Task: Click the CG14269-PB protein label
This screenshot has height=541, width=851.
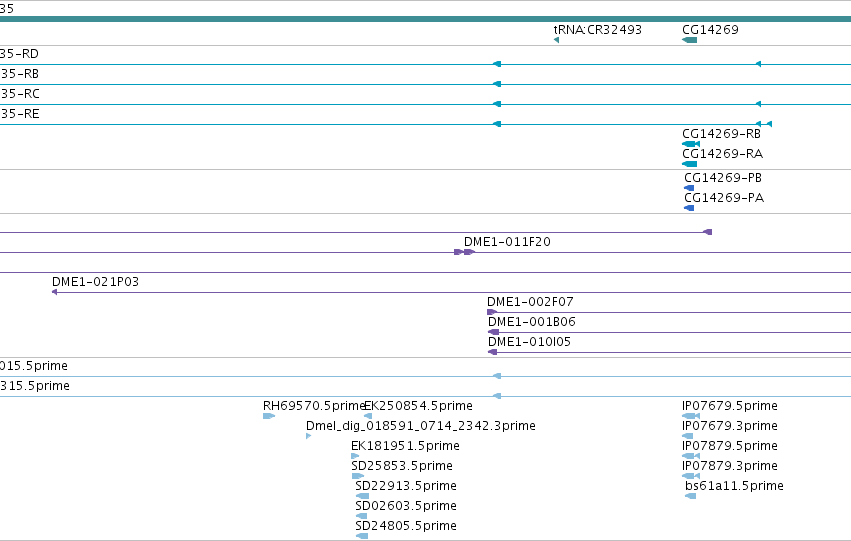Action: coord(723,177)
